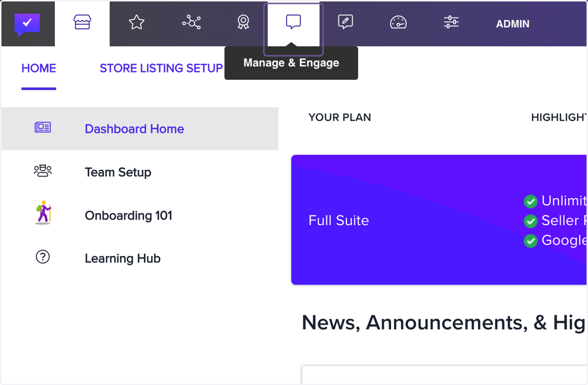This screenshot has width=588, height=385.
Task: Open the storefront icon in top bar
Action: [82, 23]
